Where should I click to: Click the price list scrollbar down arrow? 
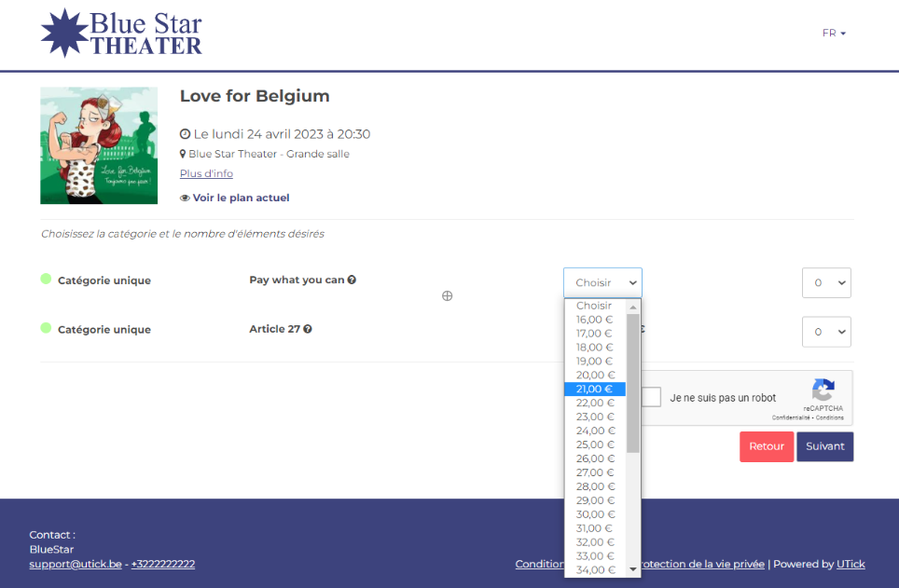point(633,569)
